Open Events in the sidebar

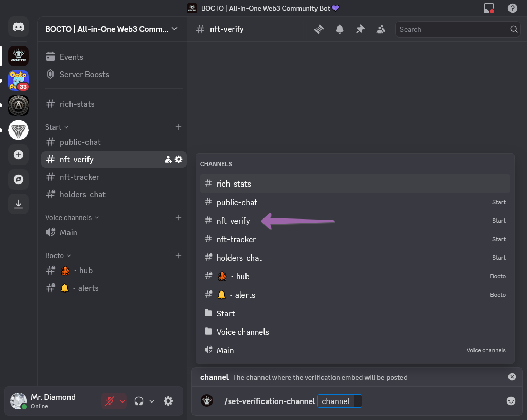point(71,57)
